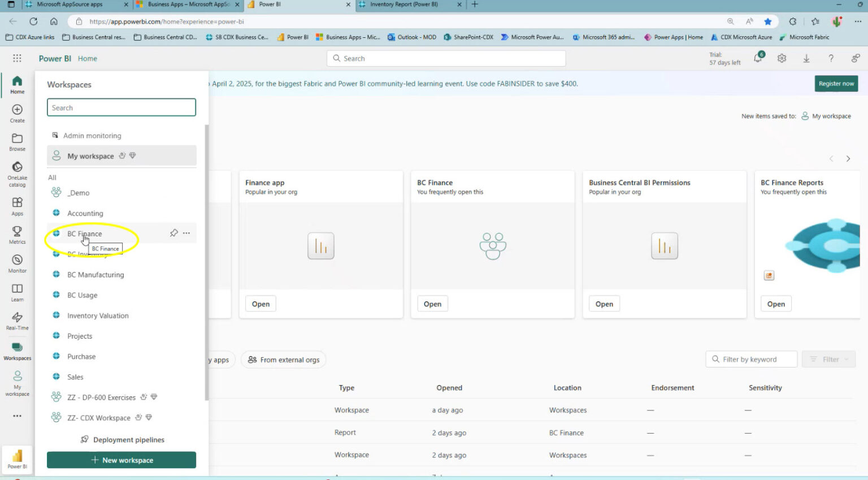Viewport: 868px width, 480px height.
Task: Show the next recommended cards arrow
Action: point(848,159)
